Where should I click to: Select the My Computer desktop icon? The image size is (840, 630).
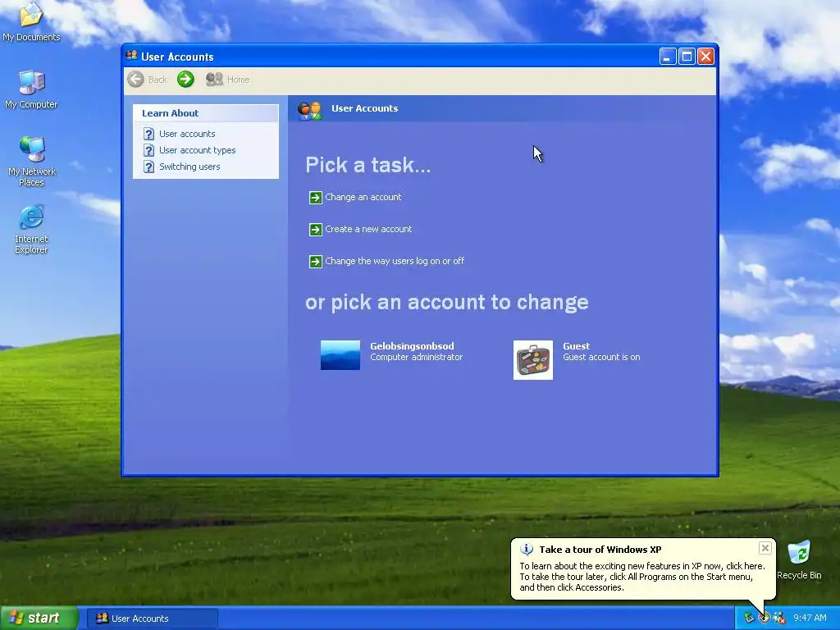pyautogui.click(x=31, y=89)
